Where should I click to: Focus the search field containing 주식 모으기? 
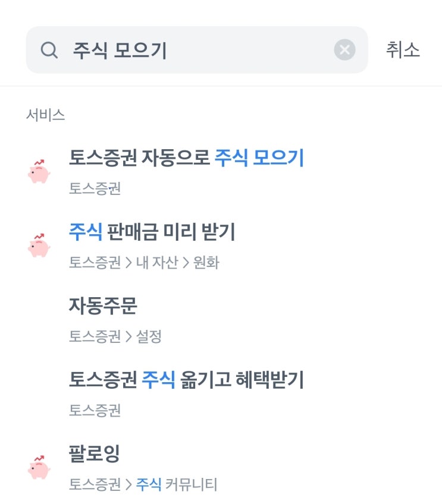196,50
